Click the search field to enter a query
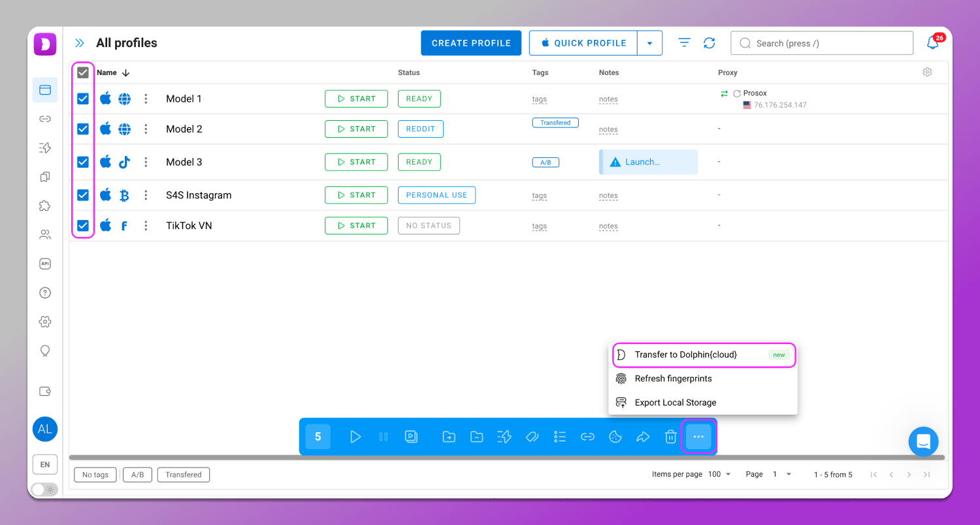The image size is (980, 525). (821, 42)
